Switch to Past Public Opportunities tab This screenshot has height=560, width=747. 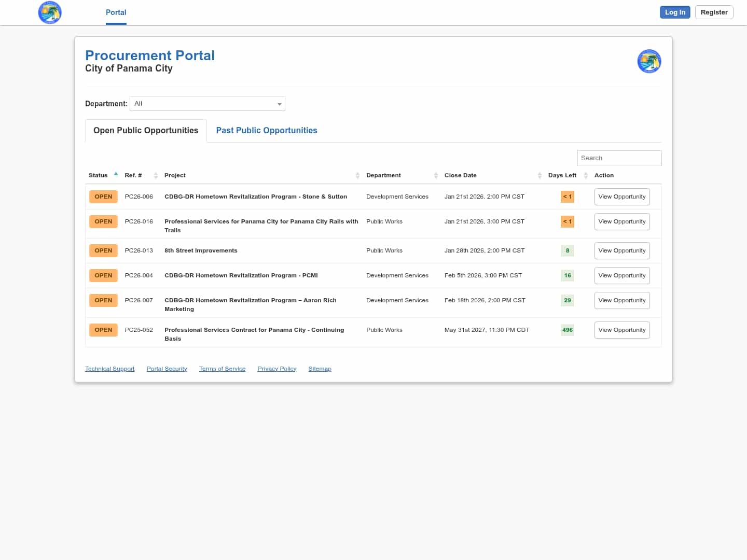(266, 131)
